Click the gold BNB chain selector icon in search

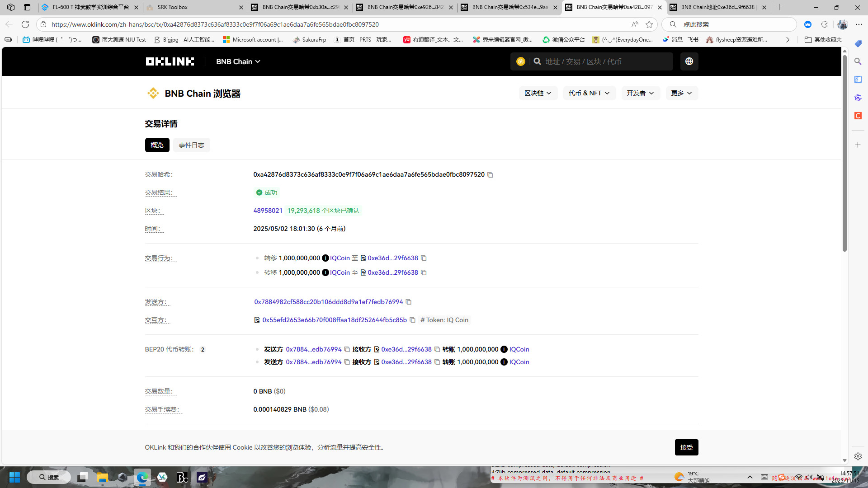[521, 61]
